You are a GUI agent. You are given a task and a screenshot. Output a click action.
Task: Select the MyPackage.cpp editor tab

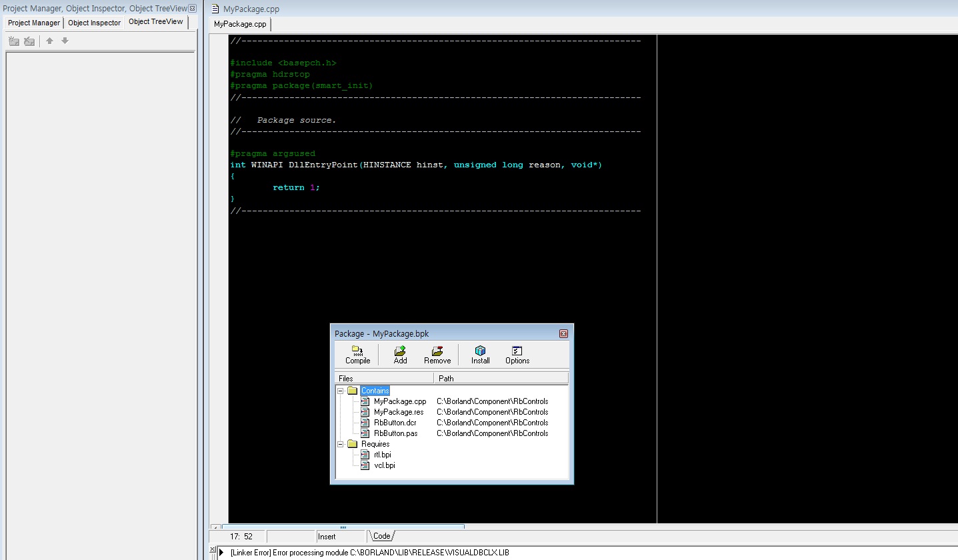click(x=240, y=24)
